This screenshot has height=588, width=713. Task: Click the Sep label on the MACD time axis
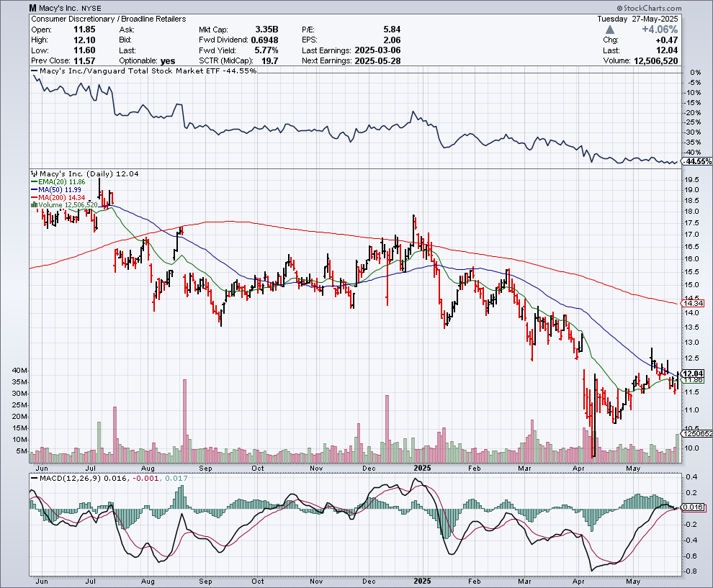205,582
